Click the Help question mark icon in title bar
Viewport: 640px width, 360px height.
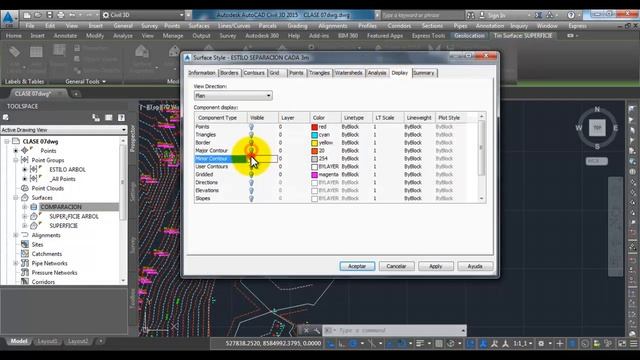pyautogui.click(x=571, y=15)
